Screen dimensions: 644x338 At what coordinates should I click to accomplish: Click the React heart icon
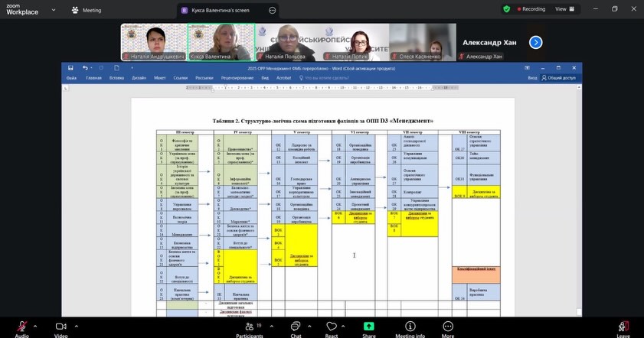click(332, 325)
